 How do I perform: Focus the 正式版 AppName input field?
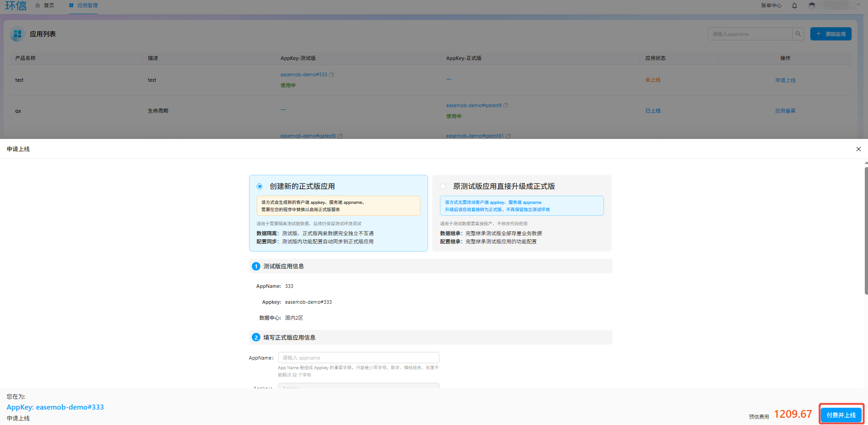(359, 358)
